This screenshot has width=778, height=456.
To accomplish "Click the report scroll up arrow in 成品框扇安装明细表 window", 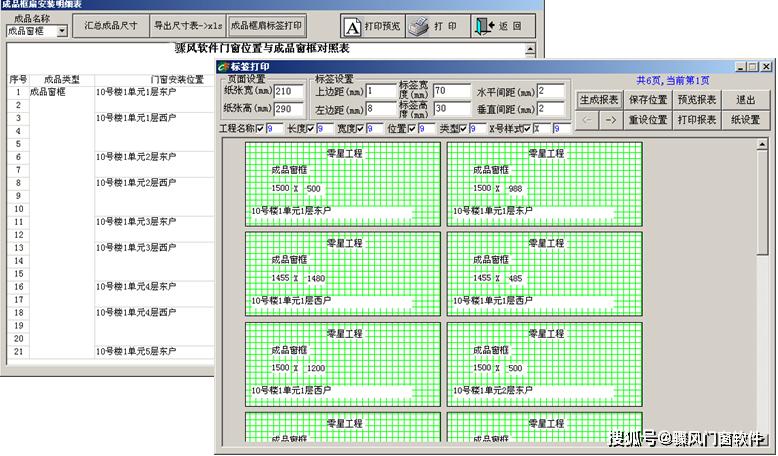I will tap(530, 49).
